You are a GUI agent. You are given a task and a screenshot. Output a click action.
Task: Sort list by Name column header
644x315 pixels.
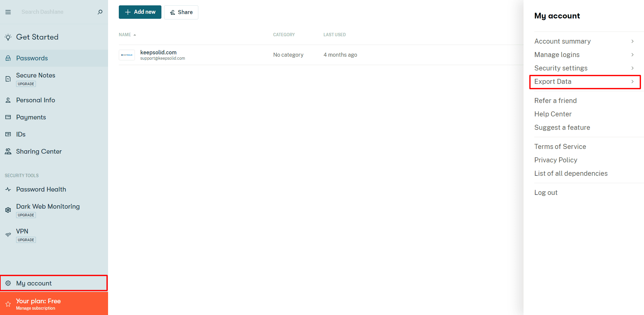click(x=125, y=35)
